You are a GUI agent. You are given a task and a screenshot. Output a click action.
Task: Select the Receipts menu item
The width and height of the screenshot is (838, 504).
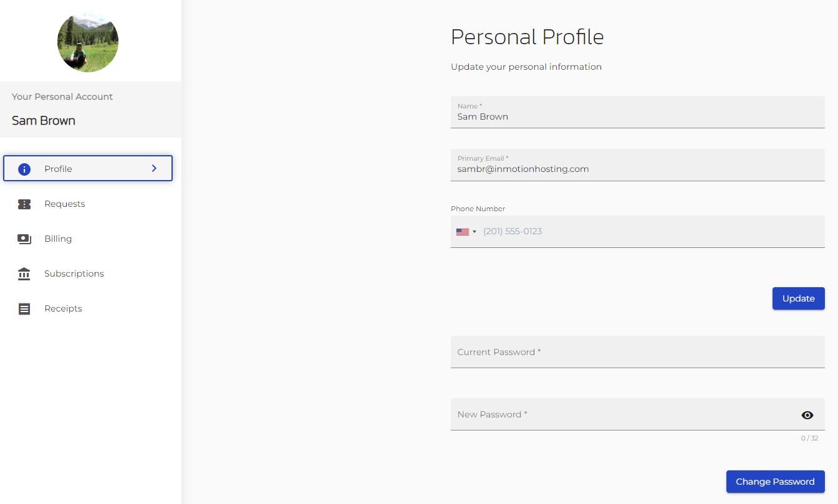pyautogui.click(x=63, y=308)
